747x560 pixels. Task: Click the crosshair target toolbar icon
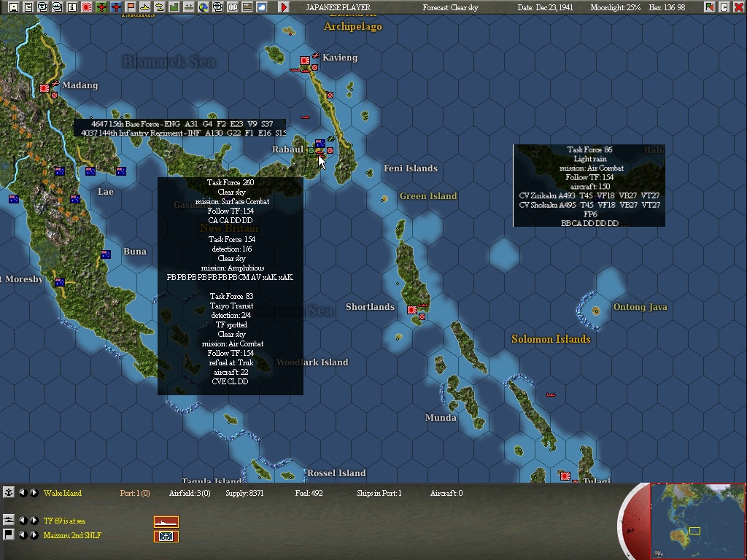coord(217,7)
